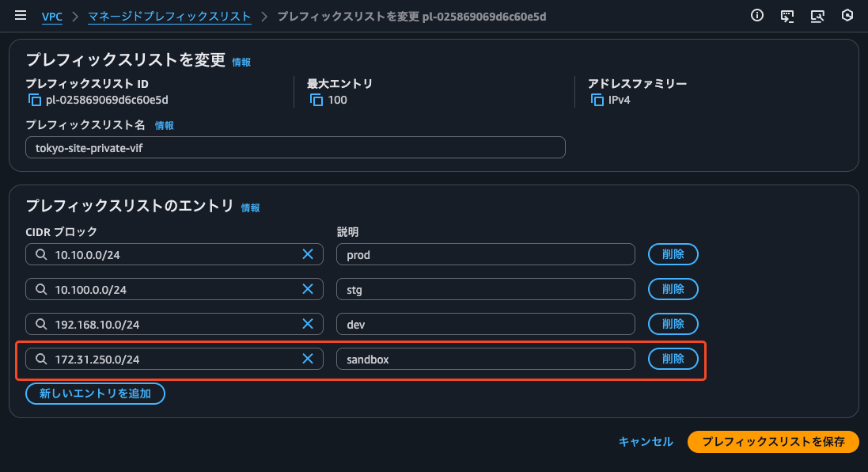The height and width of the screenshot is (472, 868).
Task: Launch CloudShell from the top bar
Action: (787, 15)
